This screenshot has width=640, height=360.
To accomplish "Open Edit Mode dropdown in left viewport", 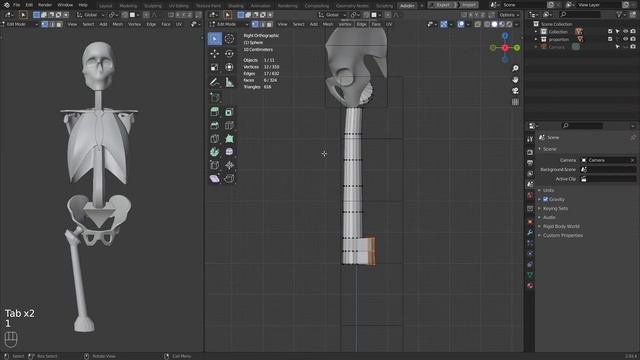I will click(x=20, y=24).
